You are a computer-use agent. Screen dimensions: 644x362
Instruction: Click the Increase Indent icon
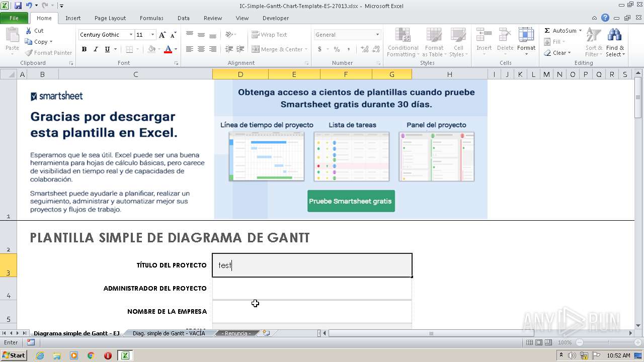(241, 49)
